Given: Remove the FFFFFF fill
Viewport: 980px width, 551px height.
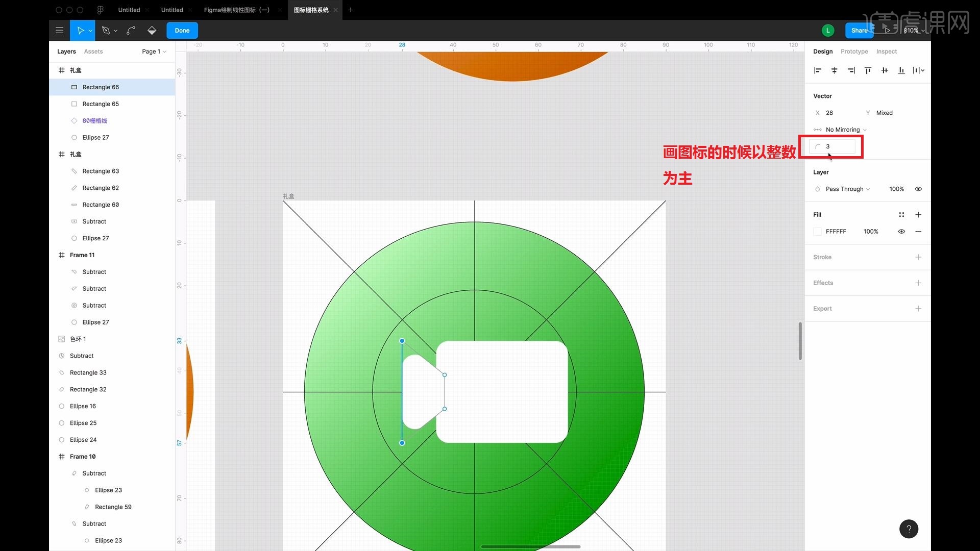Looking at the screenshot, I should tap(918, 232).
